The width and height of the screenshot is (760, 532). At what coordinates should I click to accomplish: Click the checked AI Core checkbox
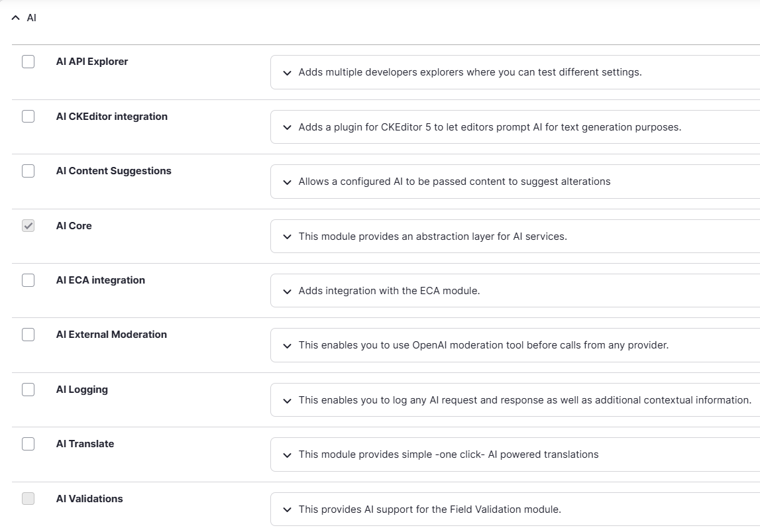(x=28, y=226)
